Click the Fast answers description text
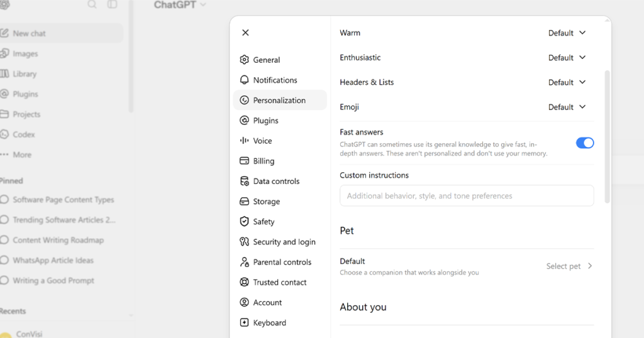Screen dimensions: 644x338 [443, 149]
